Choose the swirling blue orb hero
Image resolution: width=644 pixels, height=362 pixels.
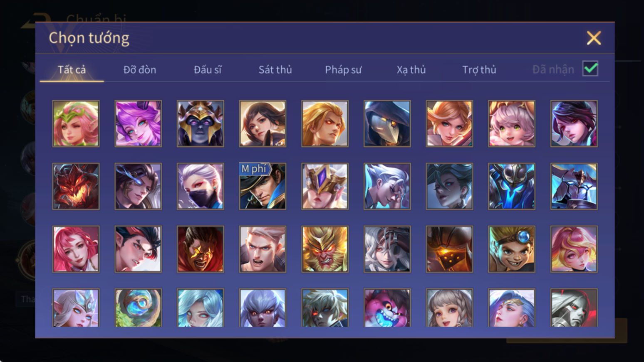(138, 308)
